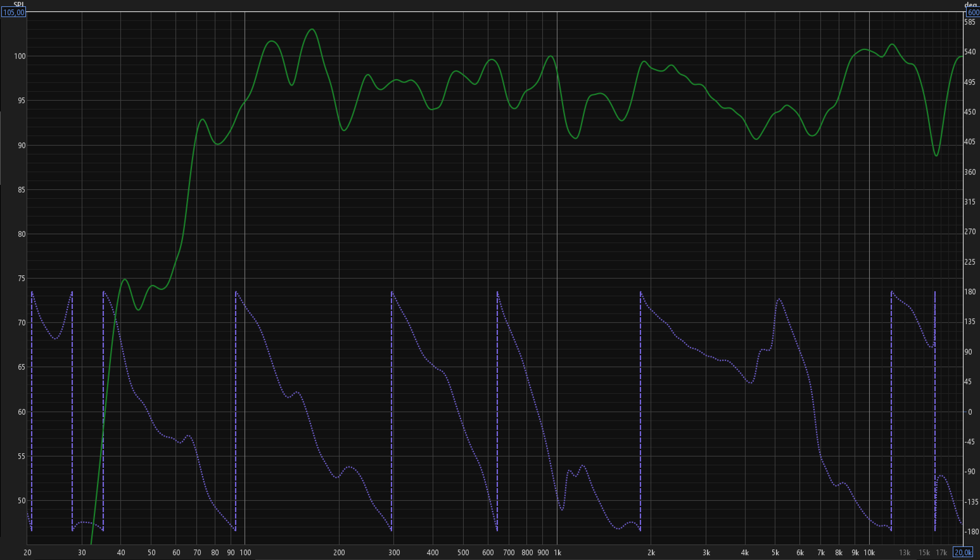Screen dimensions: 980x560
Task: Click the 50 dB SPL axis label
Action: (x=21, y=501)
